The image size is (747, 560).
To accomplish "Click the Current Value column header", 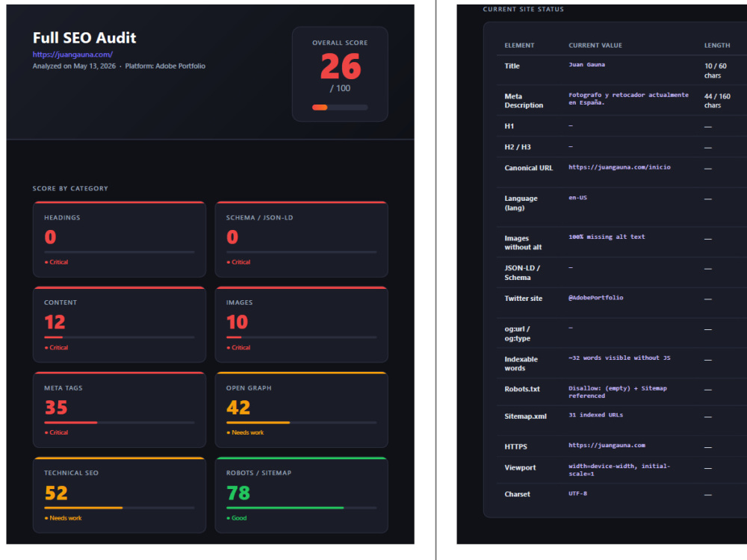I will point(595,46).
